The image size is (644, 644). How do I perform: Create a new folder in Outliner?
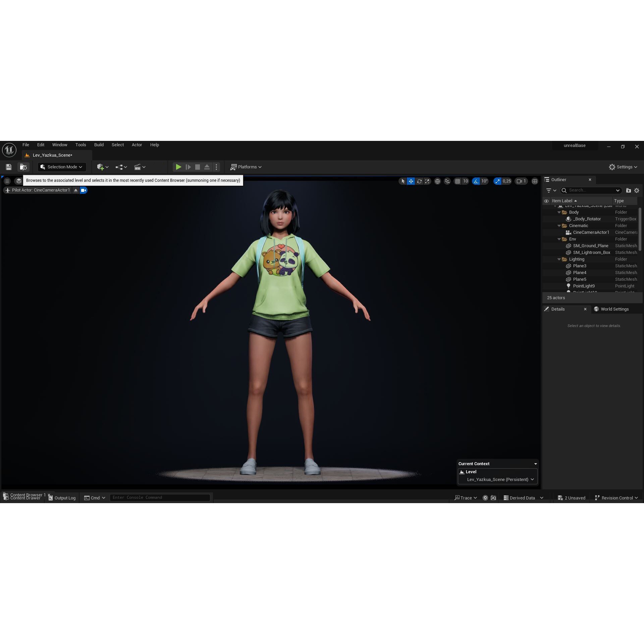tap(628, 191)
